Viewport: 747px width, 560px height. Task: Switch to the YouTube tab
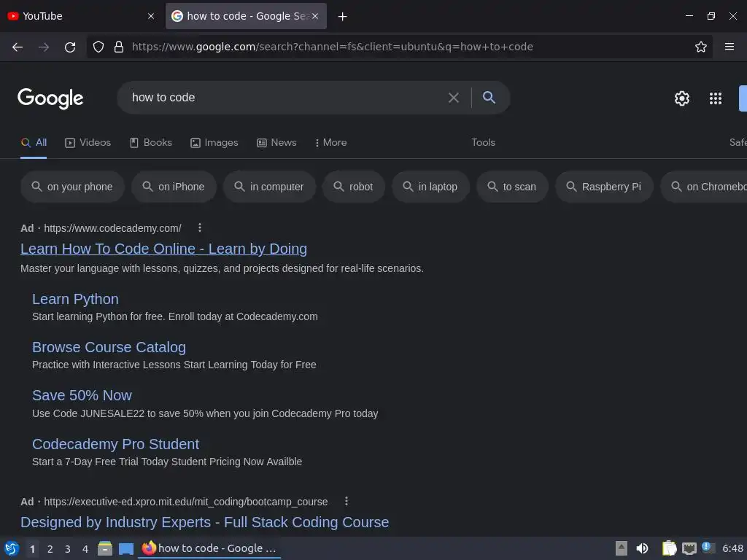click(x=76, y=16)
